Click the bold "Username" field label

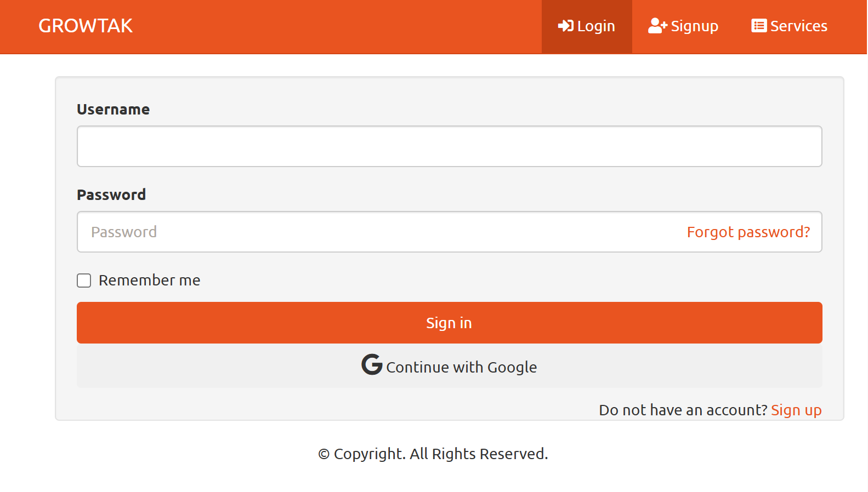point(113,110)
